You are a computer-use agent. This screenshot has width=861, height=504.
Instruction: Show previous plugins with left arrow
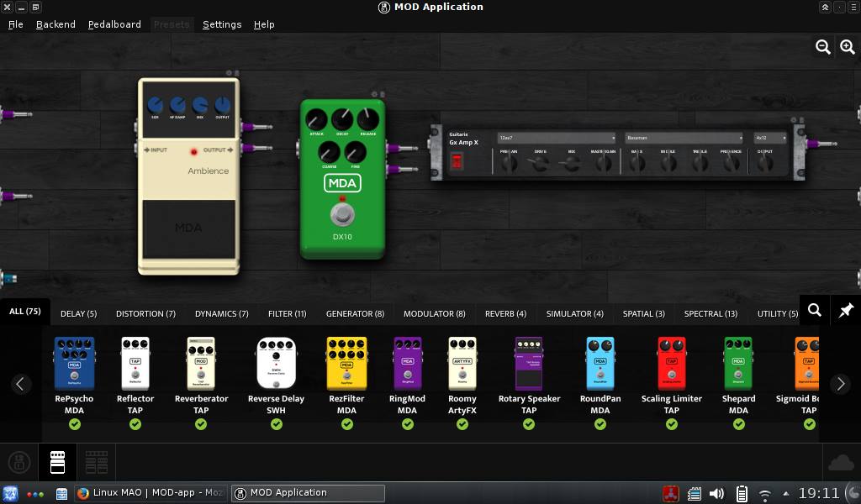point(20,384)
